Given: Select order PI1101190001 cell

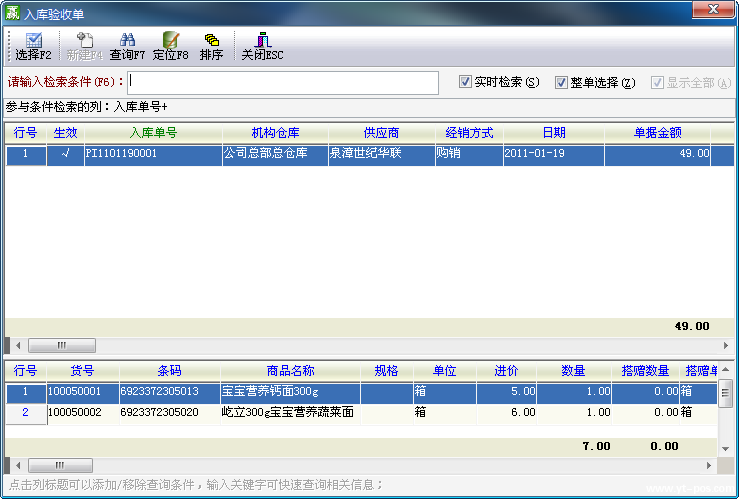Looking at the screenshot, I should tap(153, 155).
